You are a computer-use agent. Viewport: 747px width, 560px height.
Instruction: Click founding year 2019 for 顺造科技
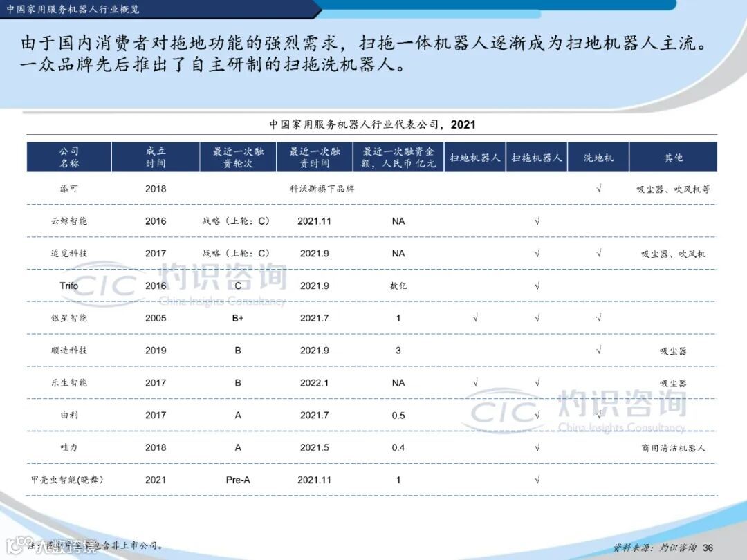pyautogui.click(x=156, y=351)
